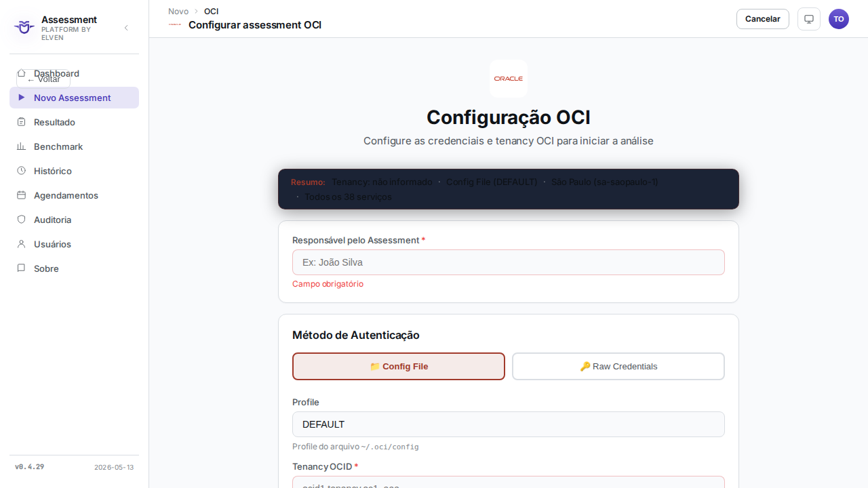The height and width of the screenshot is (488, 868).
Task: Click the Novo breadcrumb link
Action: coord(178,12)
